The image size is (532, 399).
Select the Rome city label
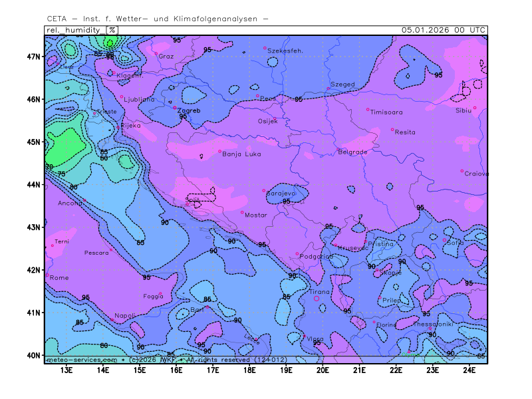(x=59, y=277)
